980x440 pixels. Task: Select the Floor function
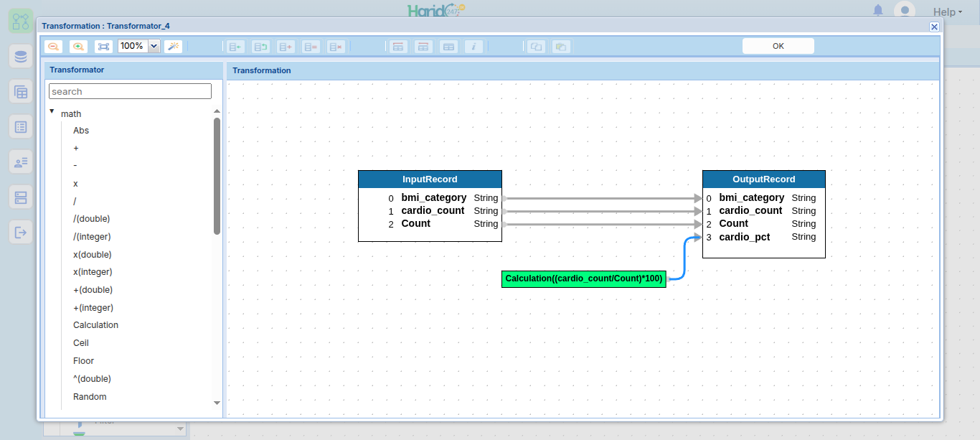pyautogui.click(x=83, y=361)
